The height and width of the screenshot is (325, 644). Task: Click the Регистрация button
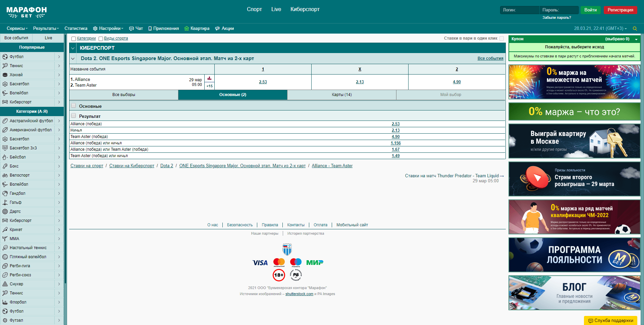pyautogui.click(x=621, y=10)
